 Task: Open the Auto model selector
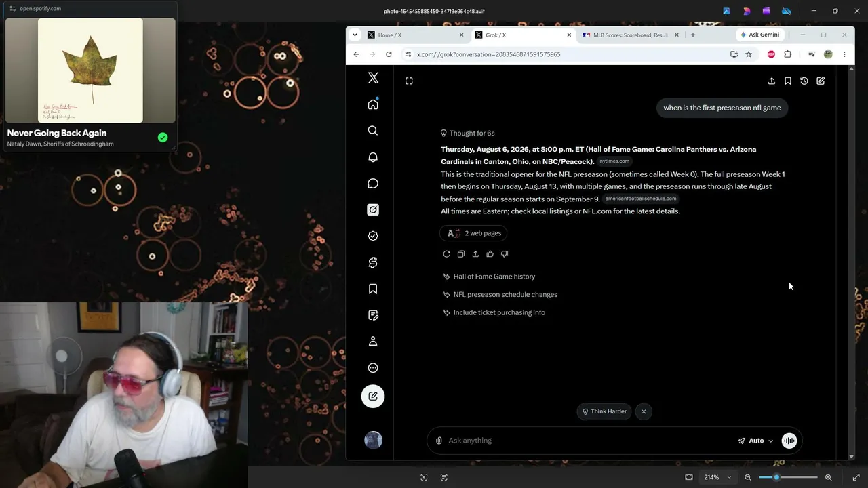click(x=755, y=441)
